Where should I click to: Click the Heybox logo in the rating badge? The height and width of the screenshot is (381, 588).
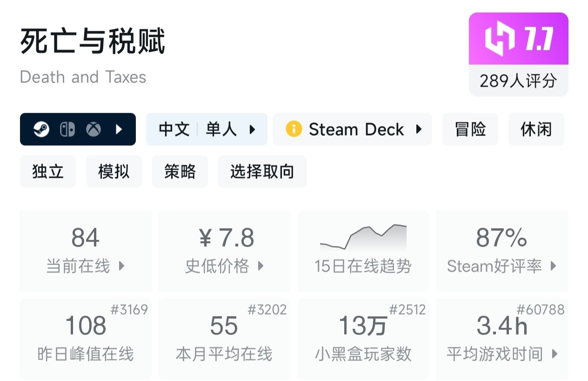pos(500,38)
